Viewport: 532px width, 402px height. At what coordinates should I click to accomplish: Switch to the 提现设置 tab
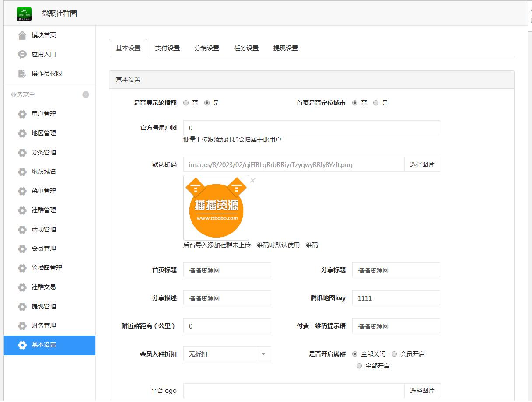[286, 48]
